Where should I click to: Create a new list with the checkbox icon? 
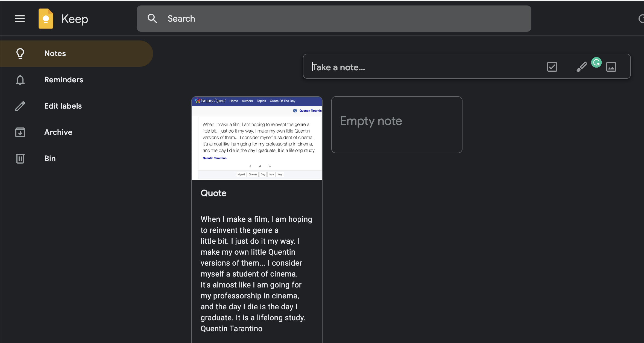(552, 67)
